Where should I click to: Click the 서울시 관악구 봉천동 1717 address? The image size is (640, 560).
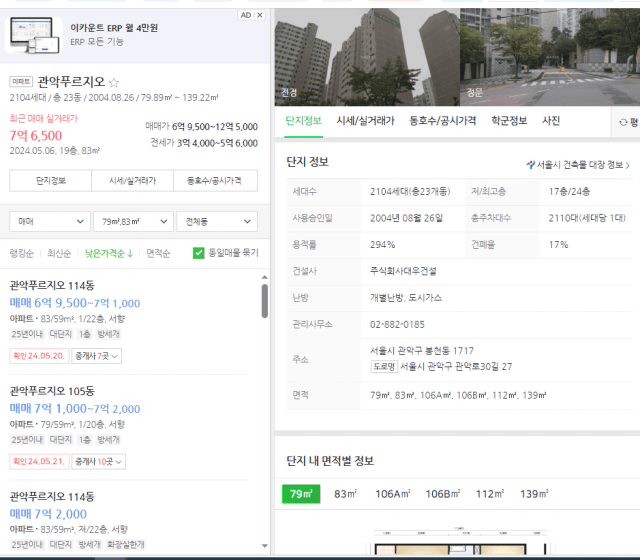[x=422, y=351]
